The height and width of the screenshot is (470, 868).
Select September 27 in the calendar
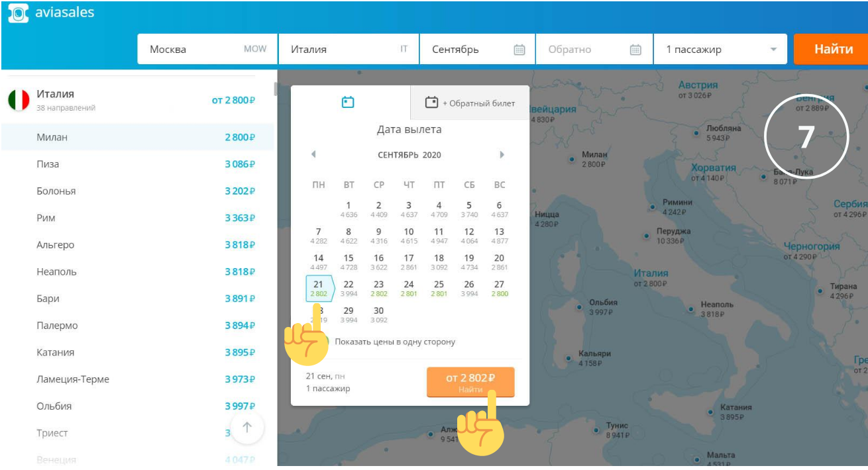click(x=499, y=288)
